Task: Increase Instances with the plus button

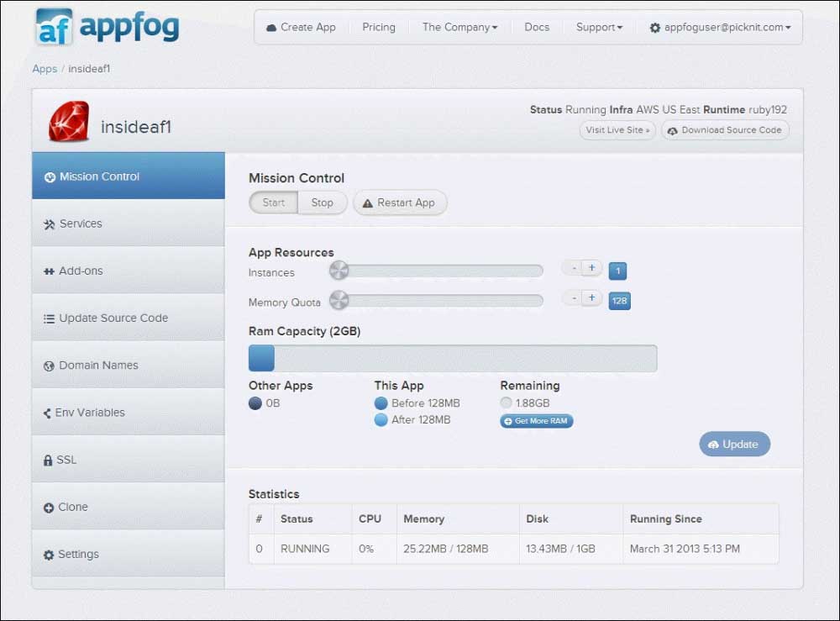Action: [592, 267]
